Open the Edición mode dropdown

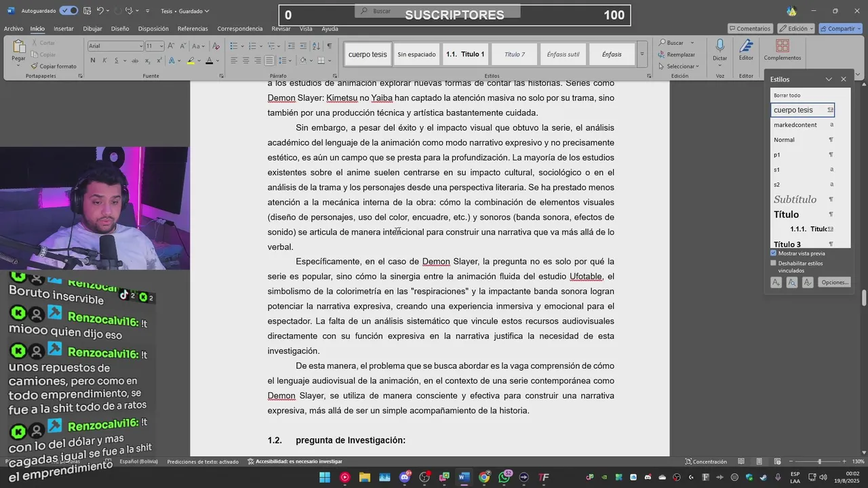pyautogui.click(x=796, y=28)
